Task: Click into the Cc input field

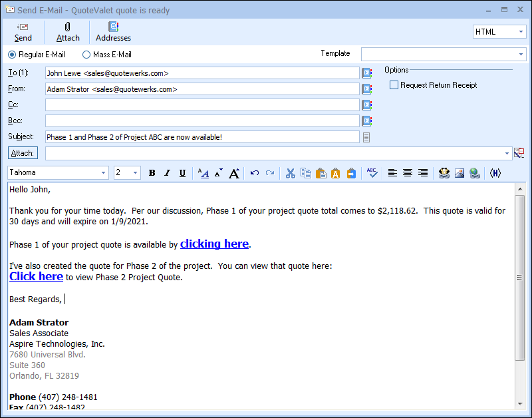Action: point(202,105)
